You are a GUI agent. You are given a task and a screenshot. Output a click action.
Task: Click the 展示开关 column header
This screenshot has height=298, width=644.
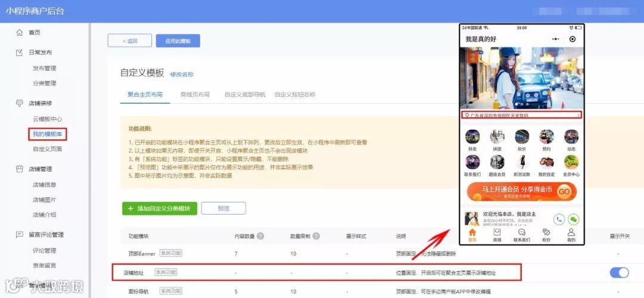point(620,237)
